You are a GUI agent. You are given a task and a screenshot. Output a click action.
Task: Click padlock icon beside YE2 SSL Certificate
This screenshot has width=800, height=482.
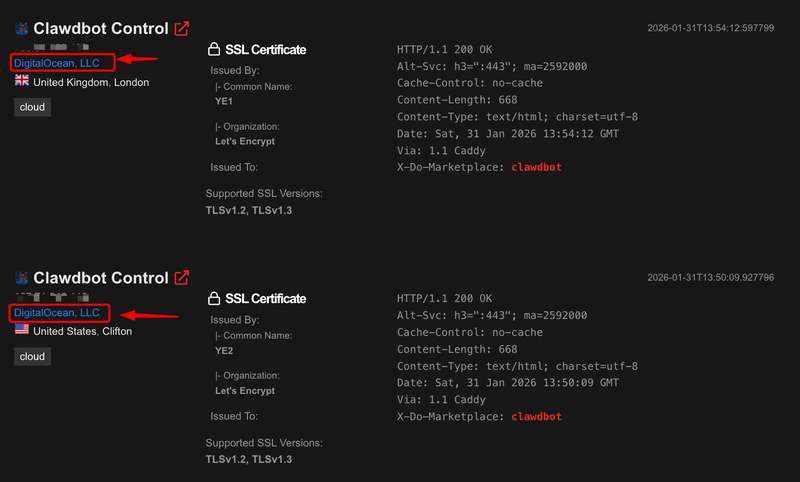(213, 298)
